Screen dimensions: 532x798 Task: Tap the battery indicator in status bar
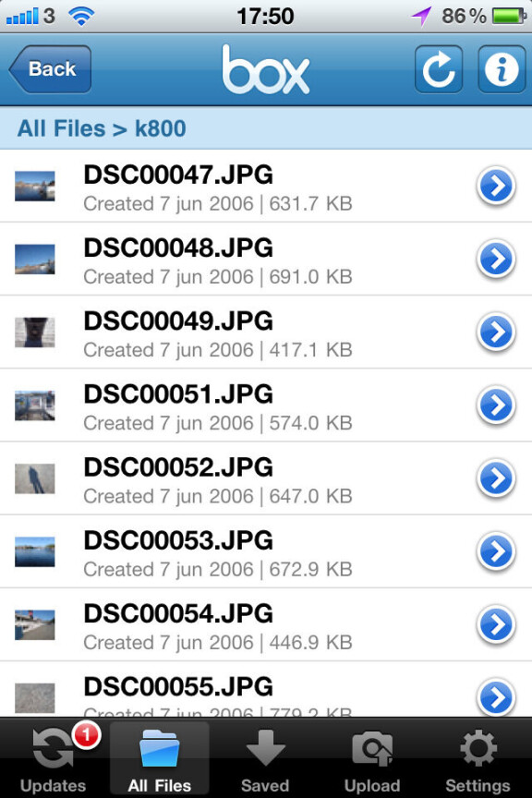tap(509, 16)
